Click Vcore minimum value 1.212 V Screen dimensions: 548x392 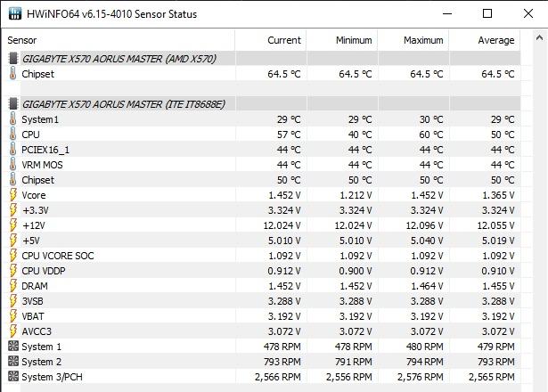356,195
